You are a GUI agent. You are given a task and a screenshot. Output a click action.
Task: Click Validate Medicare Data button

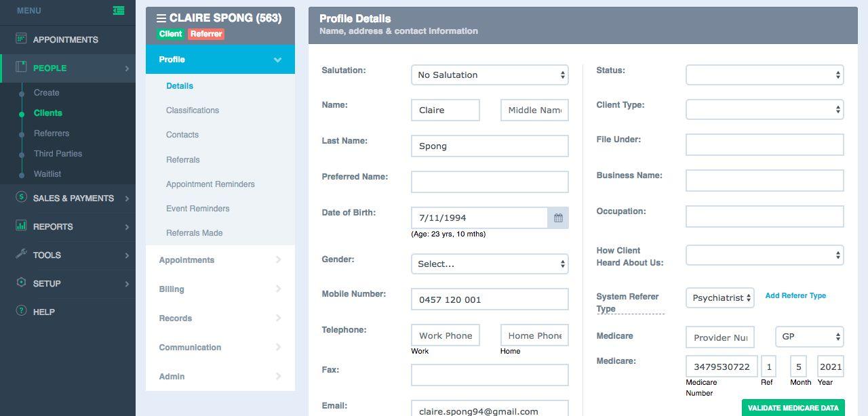pos(793,408)
